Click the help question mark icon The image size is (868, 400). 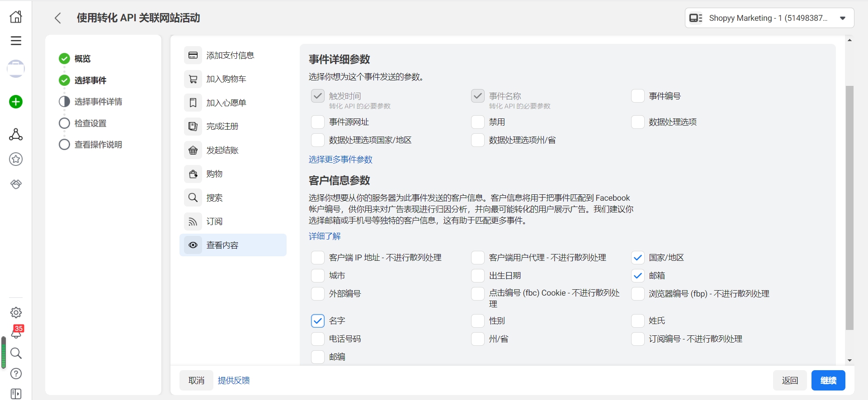click(16, 373)
